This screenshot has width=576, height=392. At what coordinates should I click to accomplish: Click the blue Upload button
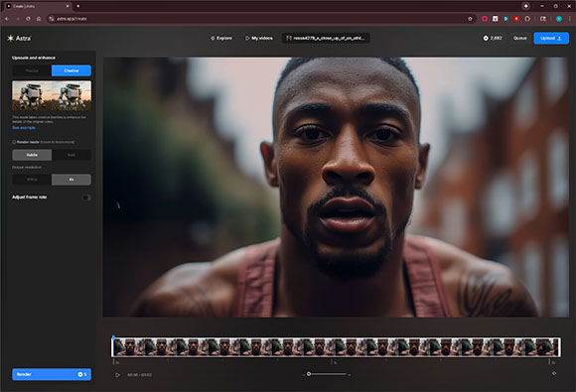coord(551,38)
